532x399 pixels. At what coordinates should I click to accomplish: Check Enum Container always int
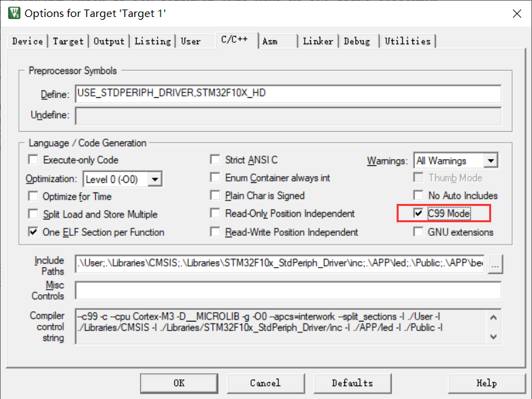click(x=215, y=177)
